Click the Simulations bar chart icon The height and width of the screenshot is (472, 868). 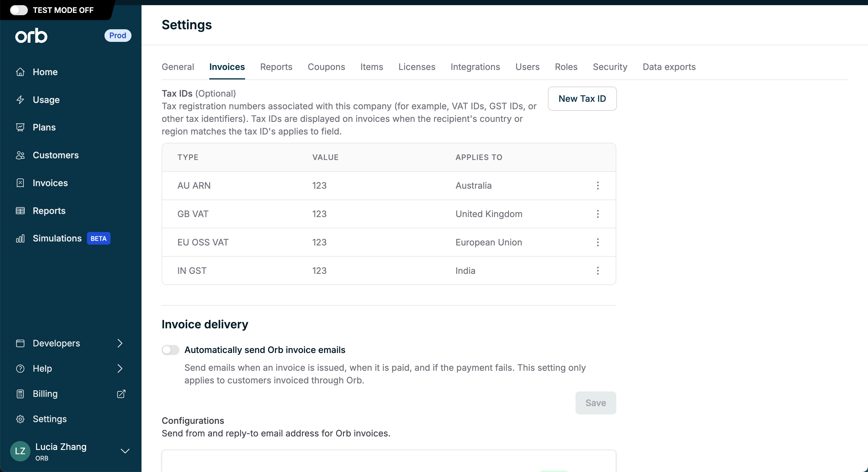[20, 238]
